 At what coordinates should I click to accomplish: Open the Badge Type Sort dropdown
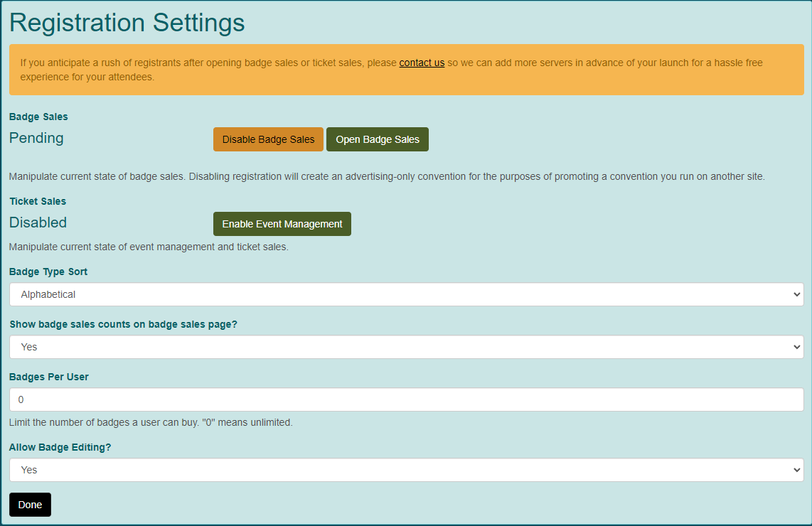[x=407, y=294]
